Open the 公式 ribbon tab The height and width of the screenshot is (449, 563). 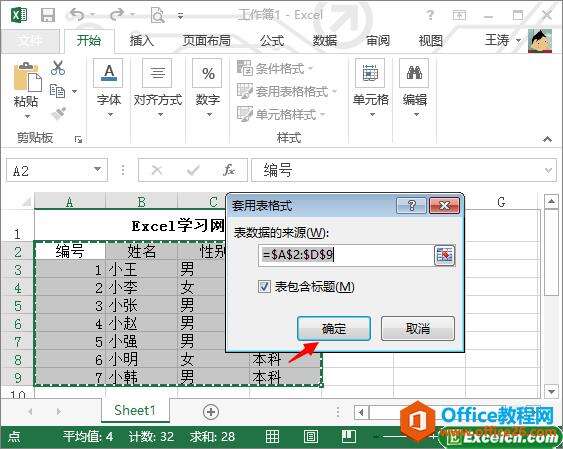point(272,41)
